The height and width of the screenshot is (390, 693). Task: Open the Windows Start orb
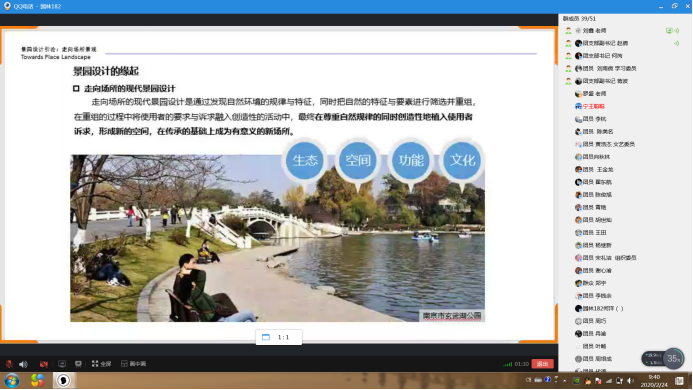(x=12, y=380)
